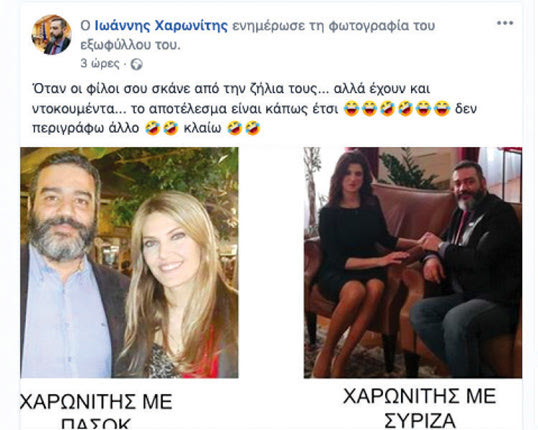Open the left photo with the blonde woman

(129, 263)
